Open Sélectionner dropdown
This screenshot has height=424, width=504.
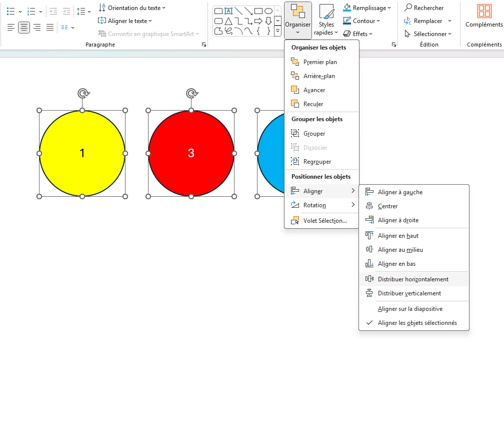click(x=428, y=34)
